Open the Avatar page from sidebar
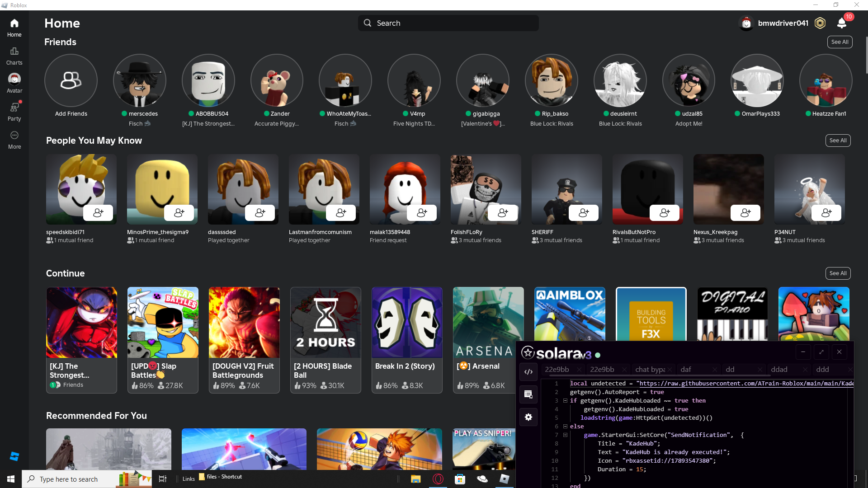 coord(14,84)
